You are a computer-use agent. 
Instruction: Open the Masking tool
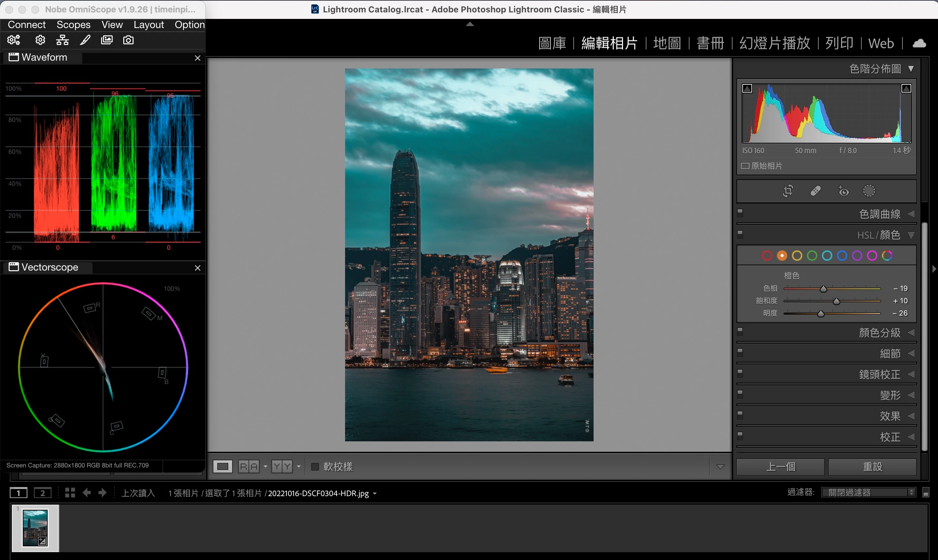click(x=869, y=191)
